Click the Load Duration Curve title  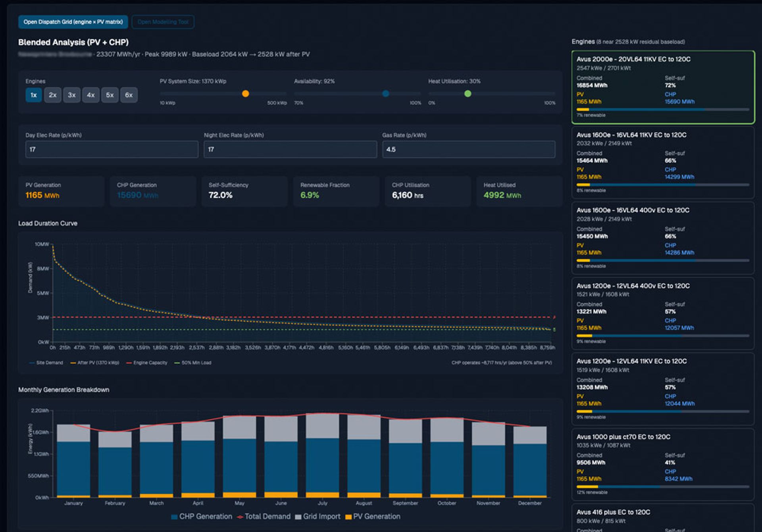(x=48, y=223)
